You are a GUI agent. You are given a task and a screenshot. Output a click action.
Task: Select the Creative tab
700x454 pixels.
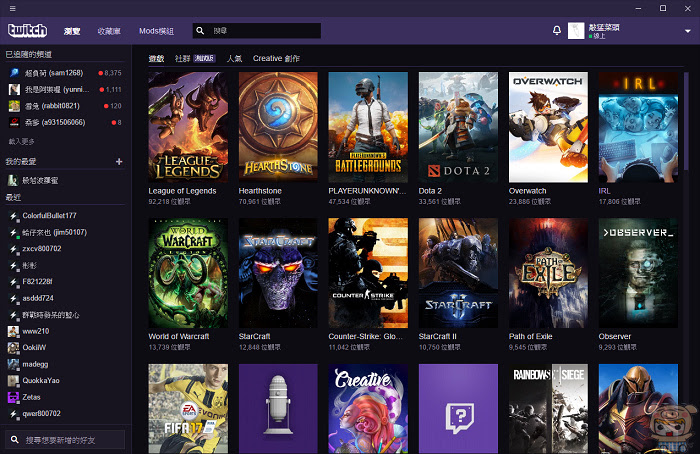click(276, 58)
